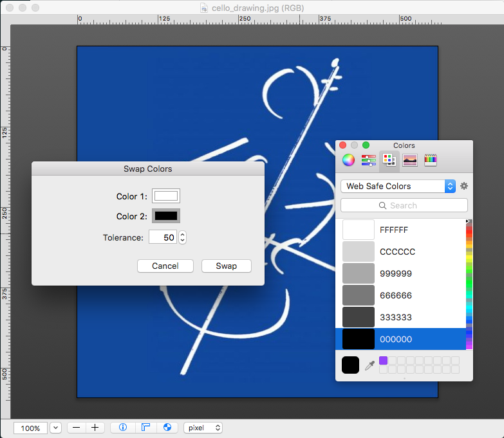Open the image palettes picker tab

410,160
